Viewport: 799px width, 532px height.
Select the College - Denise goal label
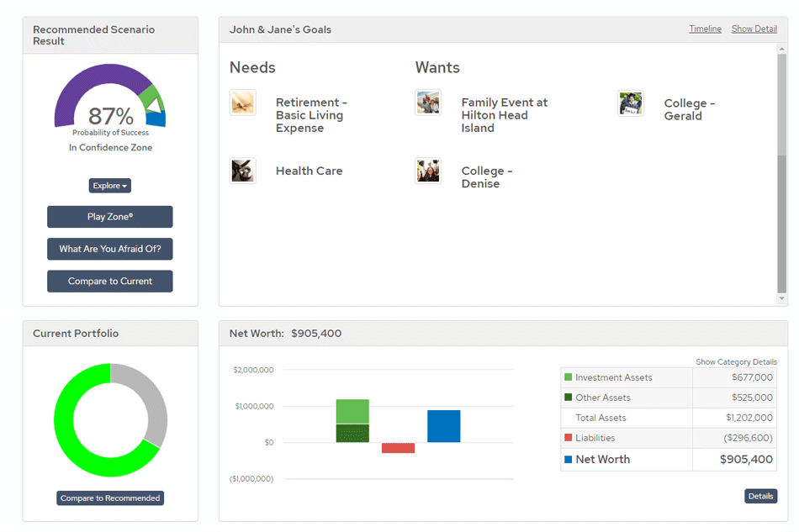pos(487,177)
